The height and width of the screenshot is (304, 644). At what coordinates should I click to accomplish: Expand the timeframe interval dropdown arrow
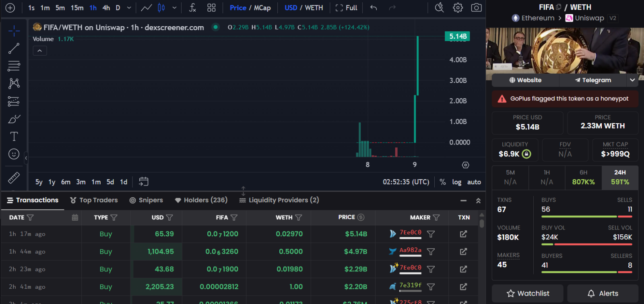(x=129, y=8)
